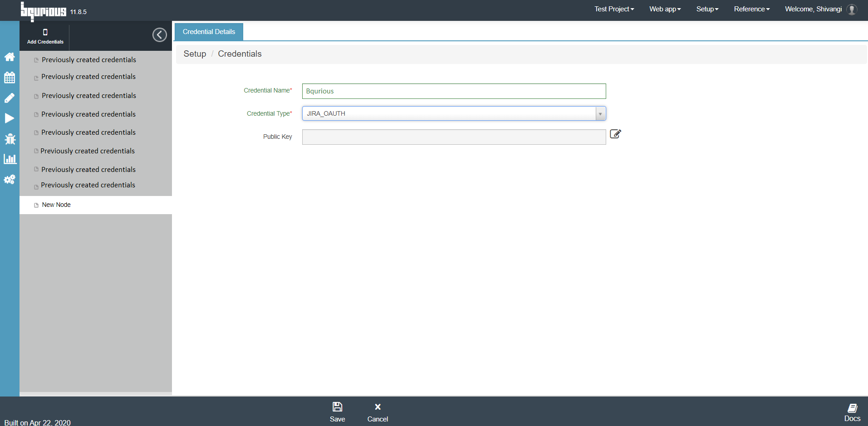
Task: Click the Built on Apr 22, 2020 text
Action: (38, 422)
